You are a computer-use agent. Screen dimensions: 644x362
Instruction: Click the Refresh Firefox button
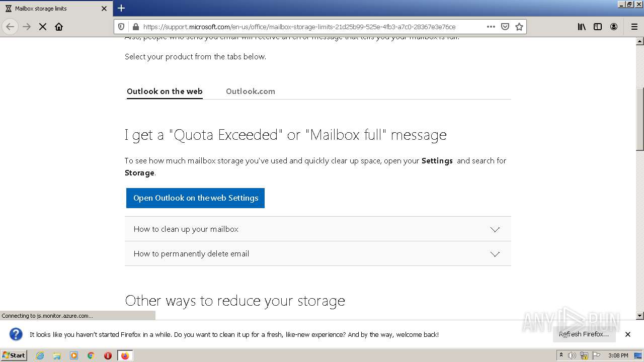pyautogui.click(x=584, y=334)
